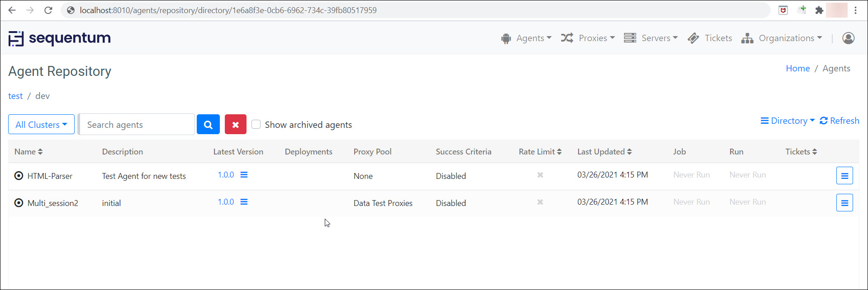
Task: Open version 1.0.0 of HTML-Parser
Action: tap(226, 175)
